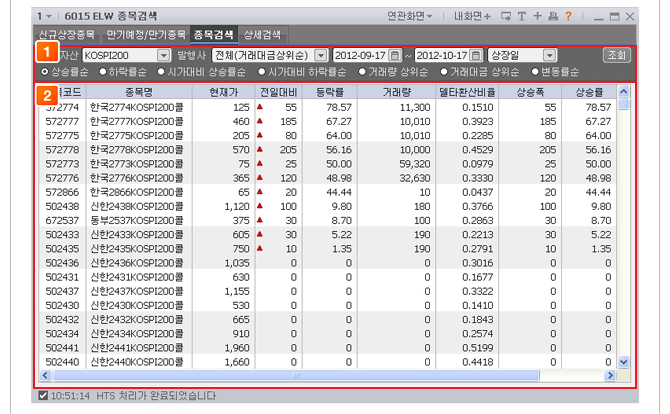Expand the 상장일 dropdown
The width and height of the screenshot is (670, 414).
point(550,55)
